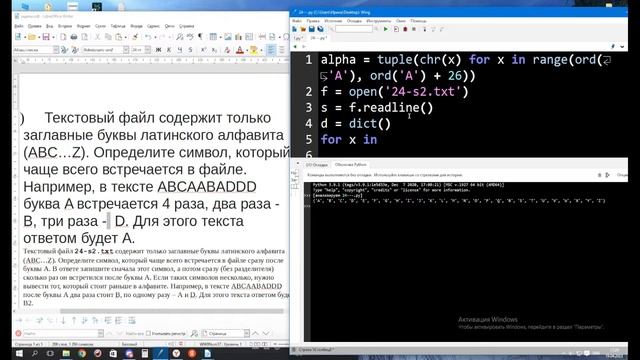Viewport: 640px width, 360px height.
Task: Run the script with green play icon
Action: 386,29
